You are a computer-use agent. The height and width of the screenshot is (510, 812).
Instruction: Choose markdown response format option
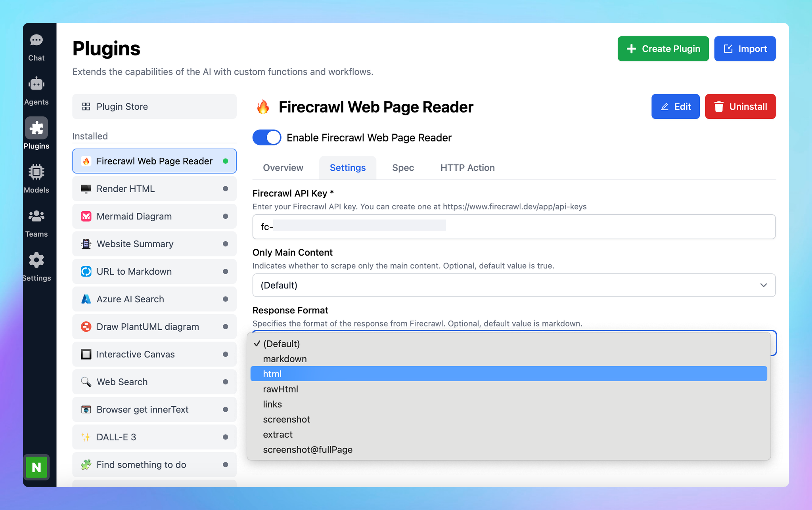(509, 359)
